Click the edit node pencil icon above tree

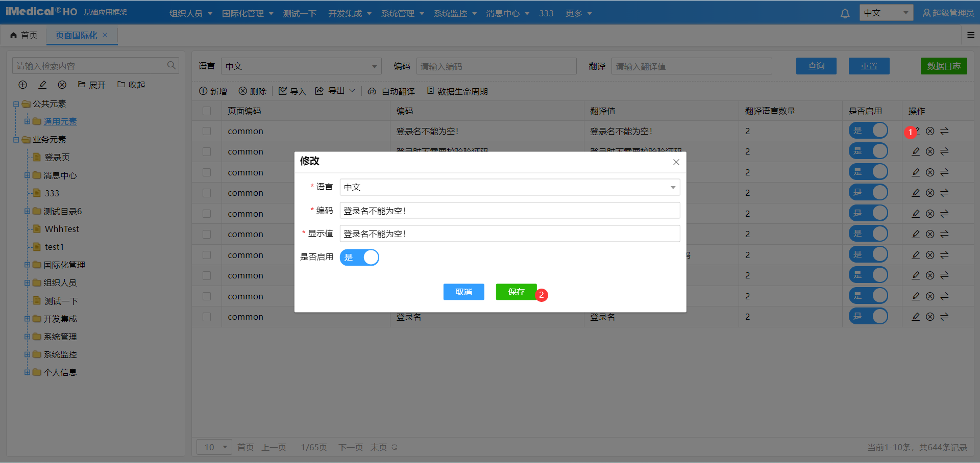[x=43, y=85]
